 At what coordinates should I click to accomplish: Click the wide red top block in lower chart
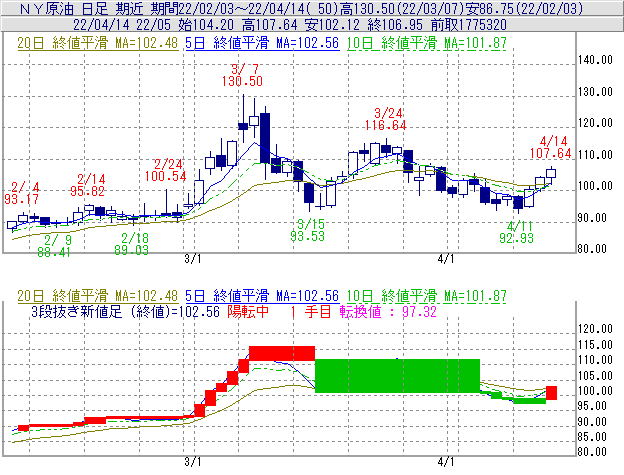pos(282,353)
